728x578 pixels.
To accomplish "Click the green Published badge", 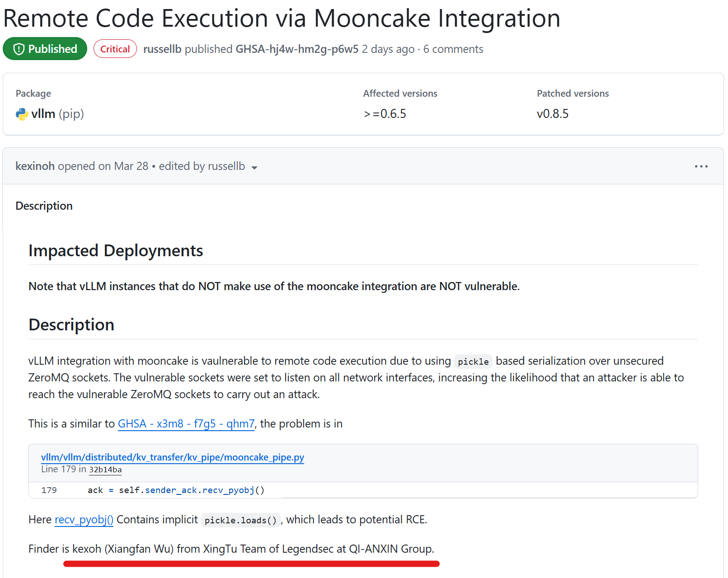I will (45, 49).
